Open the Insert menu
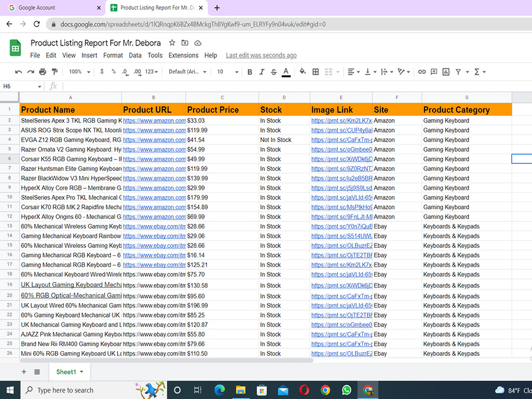The width and height of the screenshot is (532, 399). pos(89,55)
